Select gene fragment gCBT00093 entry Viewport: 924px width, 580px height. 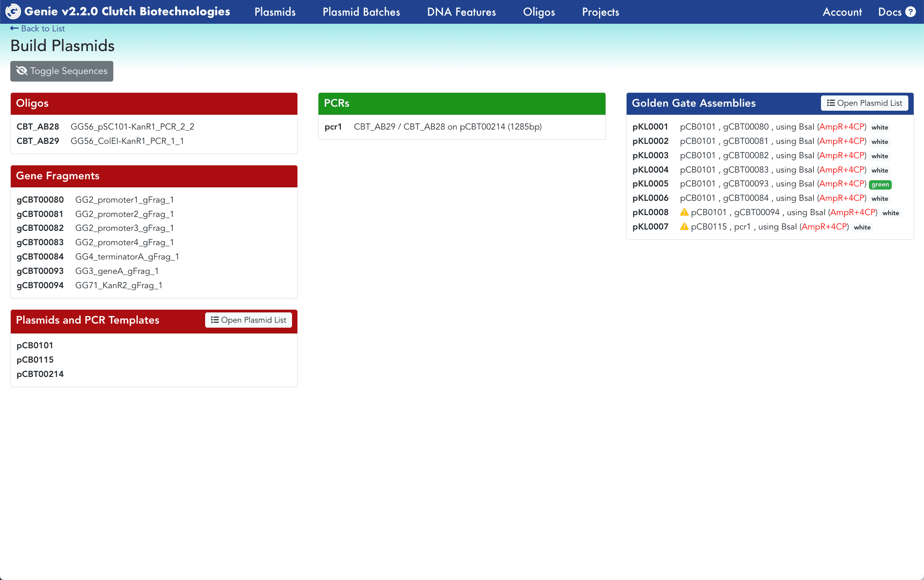40,271
